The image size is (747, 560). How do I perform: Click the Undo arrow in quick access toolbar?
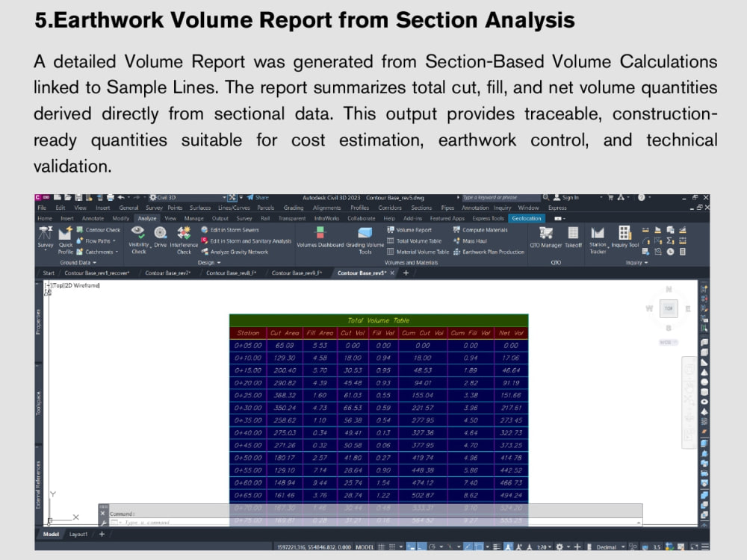(x=121, y=197)
